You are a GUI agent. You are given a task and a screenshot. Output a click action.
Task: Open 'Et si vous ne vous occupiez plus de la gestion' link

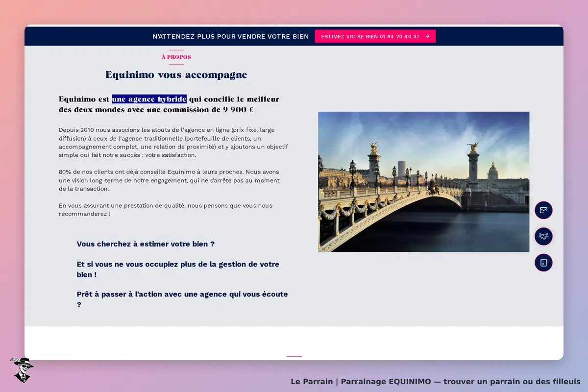point(178,269)
